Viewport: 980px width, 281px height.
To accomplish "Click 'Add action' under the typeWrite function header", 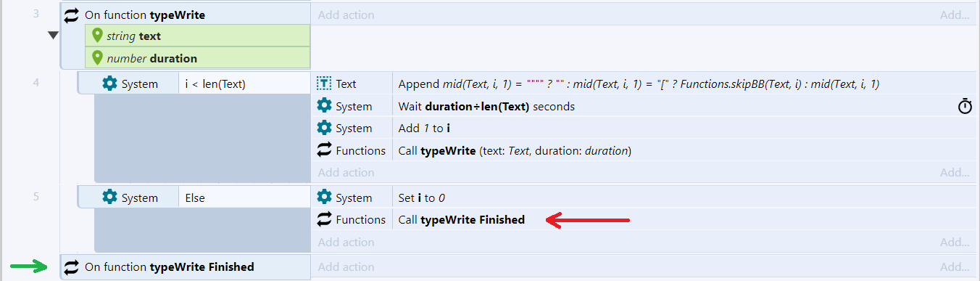I will [x=346, y=15].
